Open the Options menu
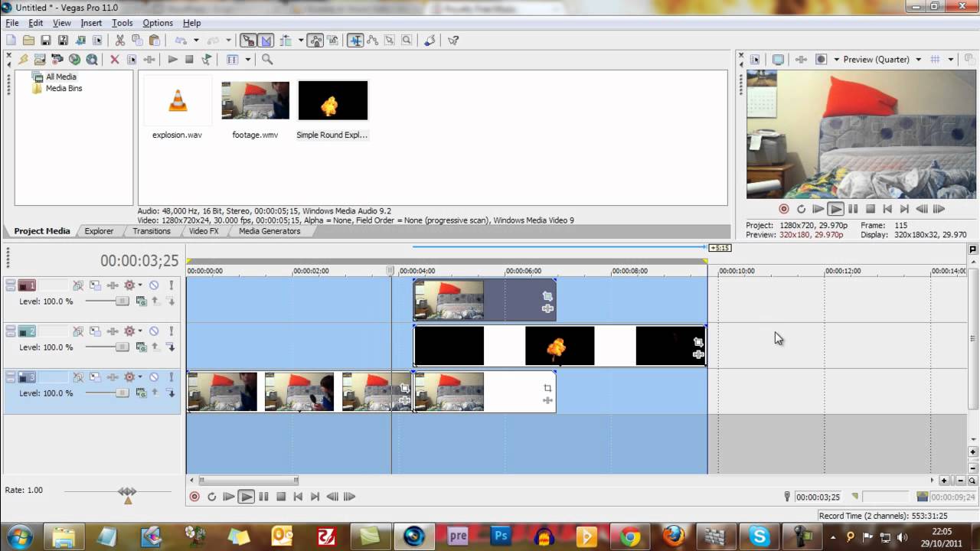This screenshot has width=980, height=551. pos(158,23)
